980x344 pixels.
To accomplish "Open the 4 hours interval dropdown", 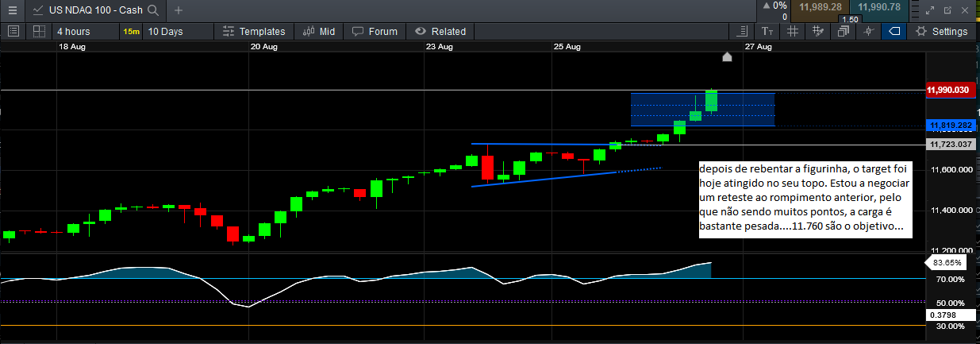I will [x=74, y=32].
